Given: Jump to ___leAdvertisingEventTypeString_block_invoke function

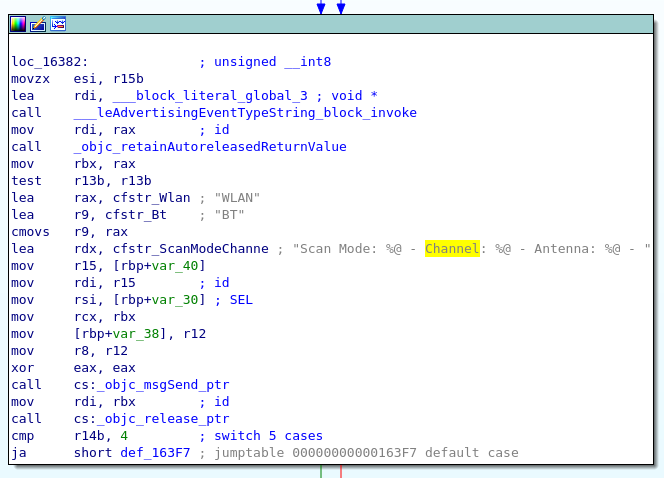Looking at the screenshot, I should click(x=245, y=113).
